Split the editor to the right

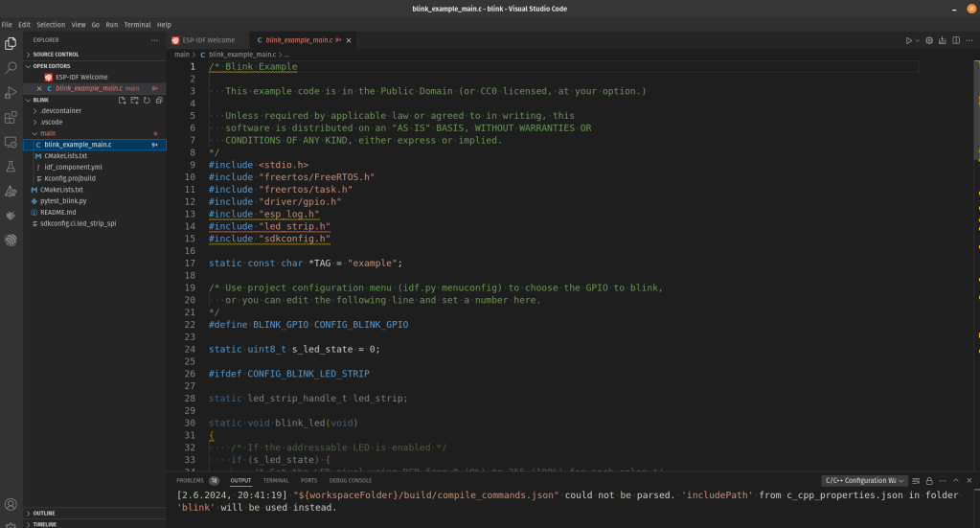tap(955, 40)
